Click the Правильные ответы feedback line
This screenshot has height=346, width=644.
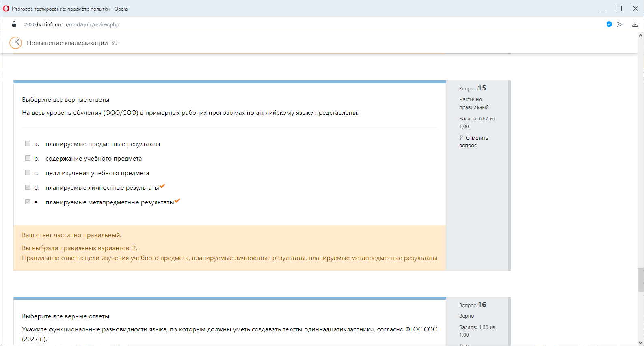pyautogui.click(x=229, y=258)
